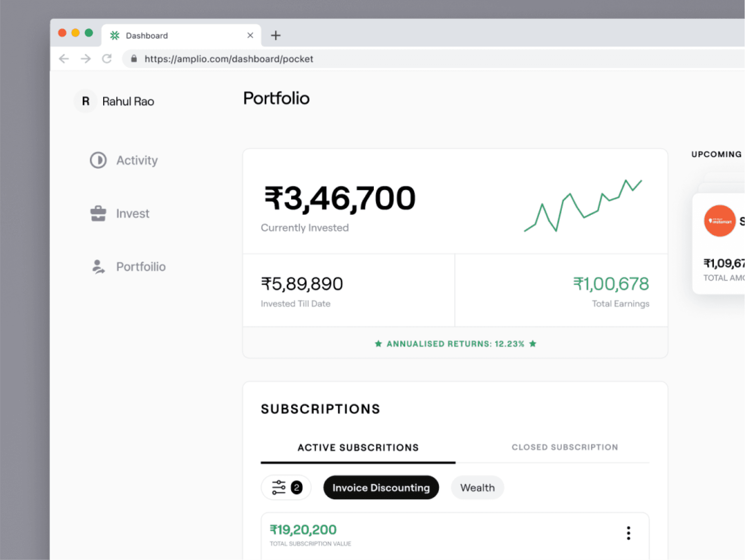Click the browser back arrow

[x=64, y=59]
